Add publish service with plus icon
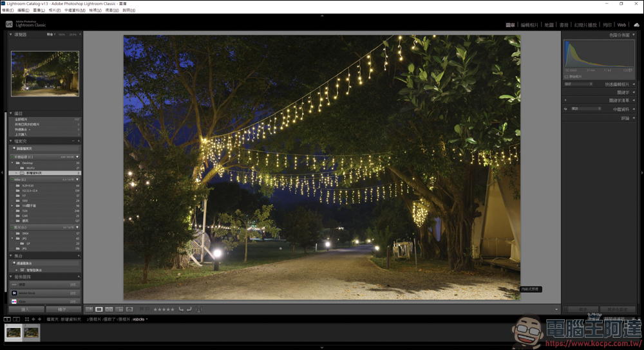Screen dimensions: 644x350 [x=79, y=277]
